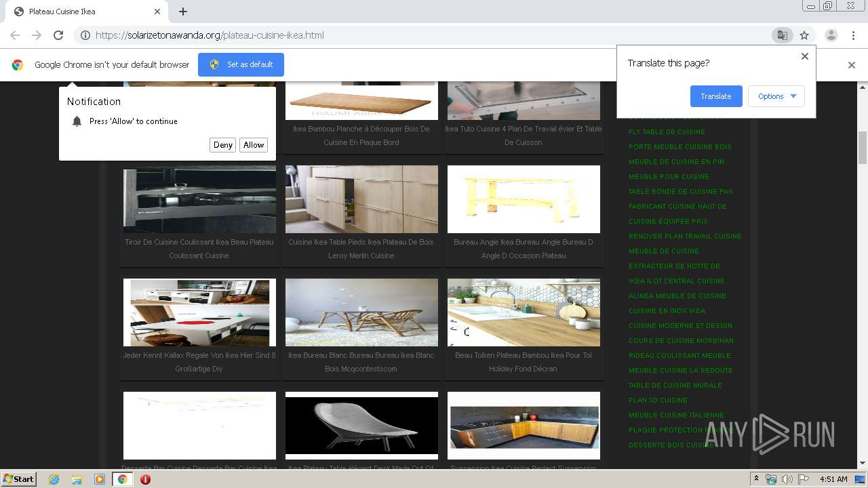868x488 pixels.
Task: Open the Beau Tolken Plateau Bambou thumbnail
Action: coord(524,312)
